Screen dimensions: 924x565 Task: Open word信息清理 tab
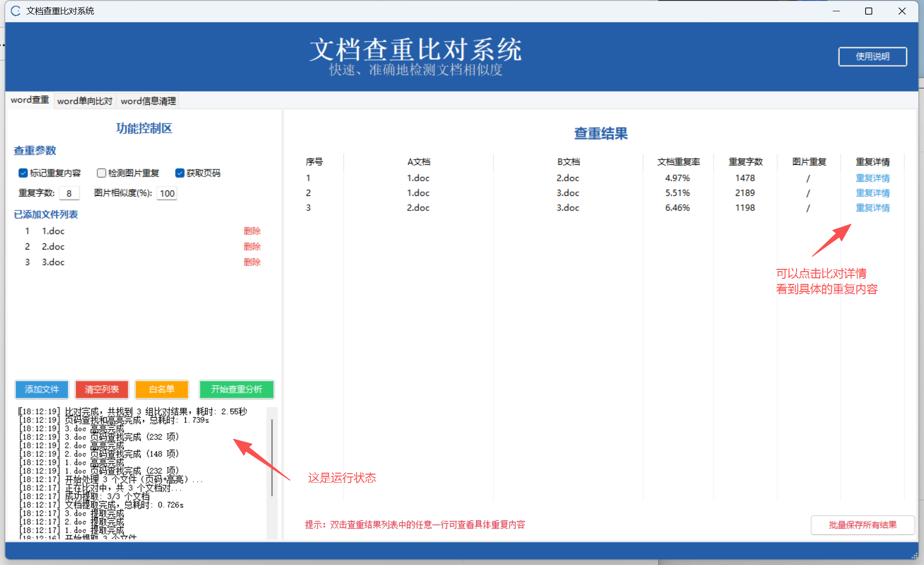click(x=148, y=101)
